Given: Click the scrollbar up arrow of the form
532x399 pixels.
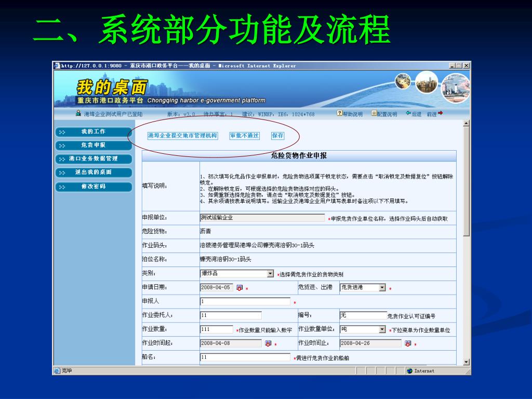Looking at the screenshot, I should pos(467,123).
